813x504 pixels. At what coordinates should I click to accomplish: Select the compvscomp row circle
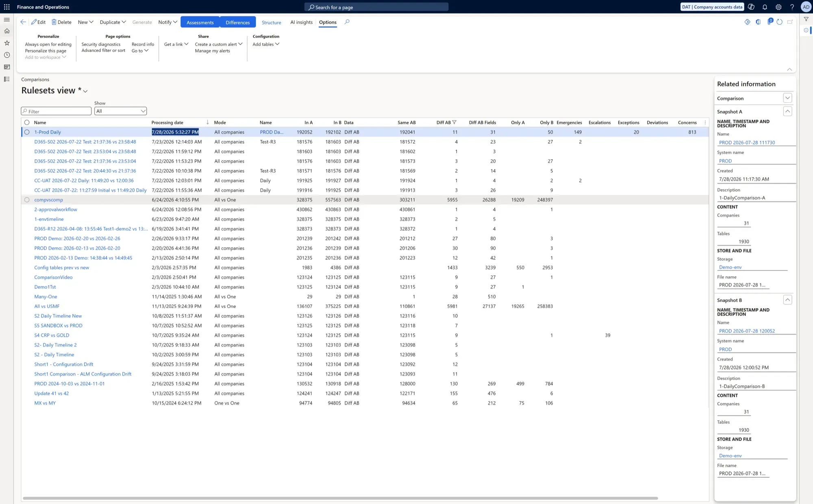click(x=27, y=200)
